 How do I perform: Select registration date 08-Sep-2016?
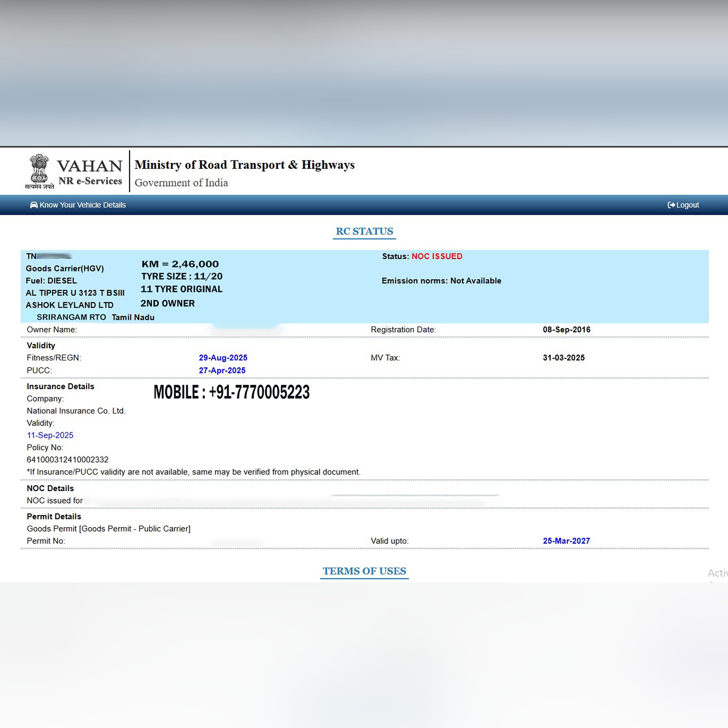pyautogui.click(x=566, y=330)
